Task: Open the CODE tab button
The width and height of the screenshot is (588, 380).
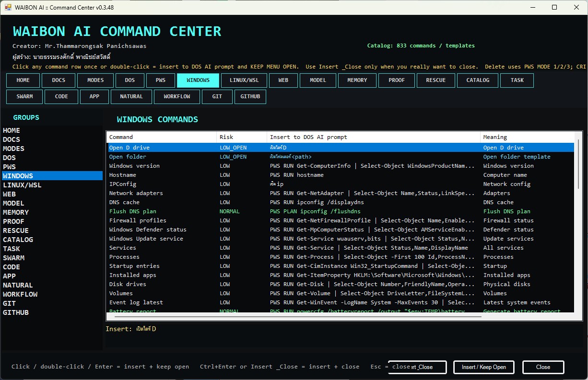Action: click(x=61, y=97)
